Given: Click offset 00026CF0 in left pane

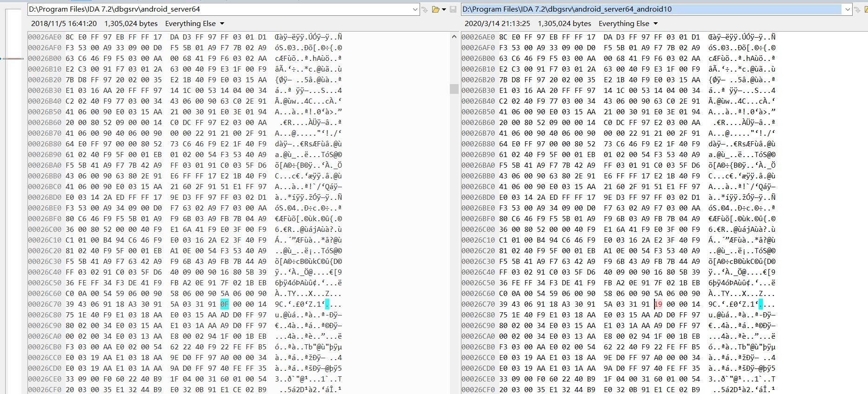Looking at the screenshot, I should (x=45, y=390).
